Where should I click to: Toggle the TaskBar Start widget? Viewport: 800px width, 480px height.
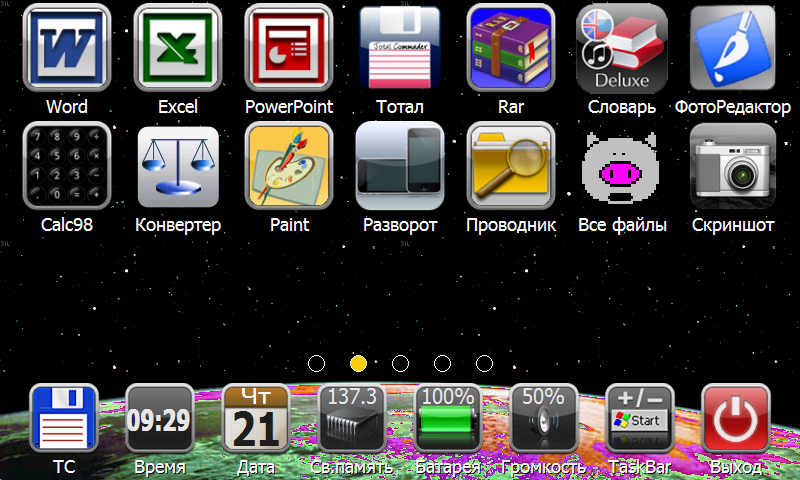point(640,418)
